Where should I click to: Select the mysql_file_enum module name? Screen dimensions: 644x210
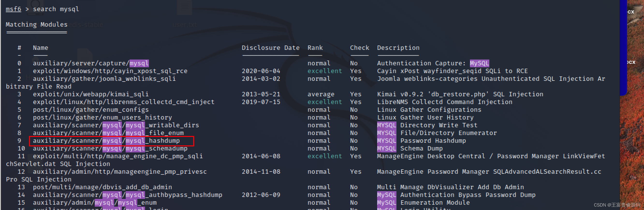(x=108, y=133)
